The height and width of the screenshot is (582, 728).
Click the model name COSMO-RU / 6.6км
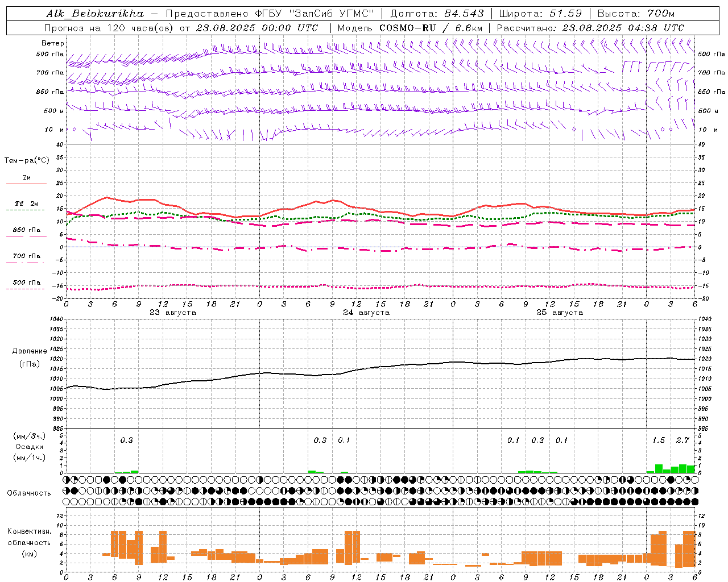(431, 28)
